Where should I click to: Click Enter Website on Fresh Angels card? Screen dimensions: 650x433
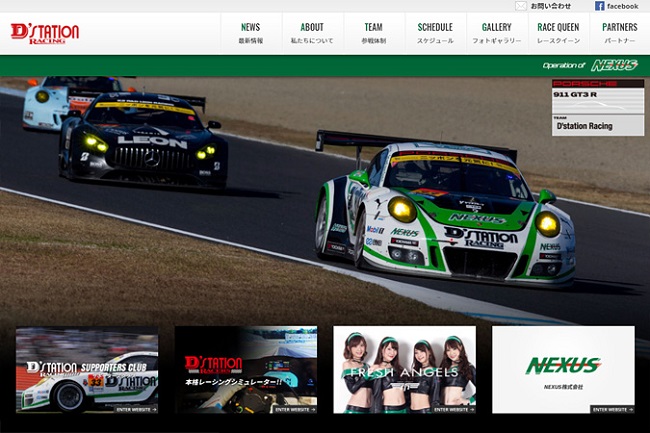(454, 409)
